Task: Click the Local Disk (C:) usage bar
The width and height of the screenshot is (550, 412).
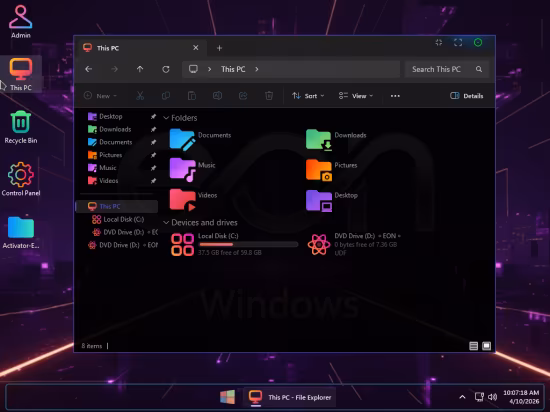Action: pyautogui.click(x=248, y=244)
